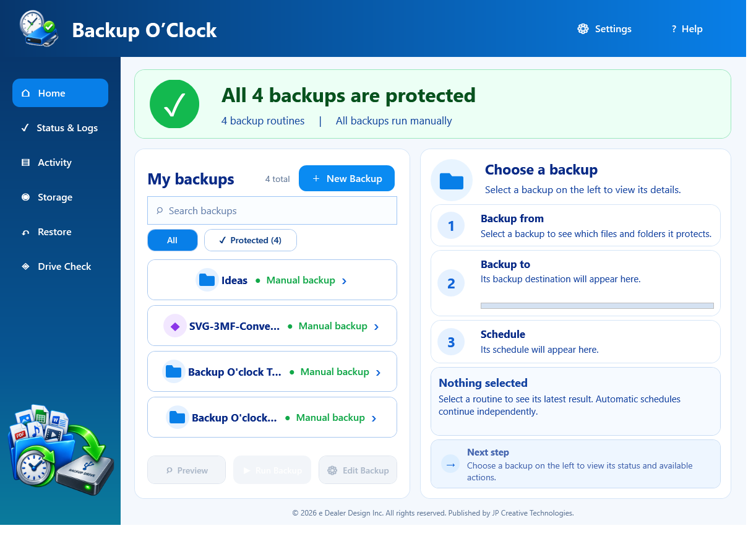Click the step 3 number circle
Screen dimensions: 756x549
tap(451, 342)
